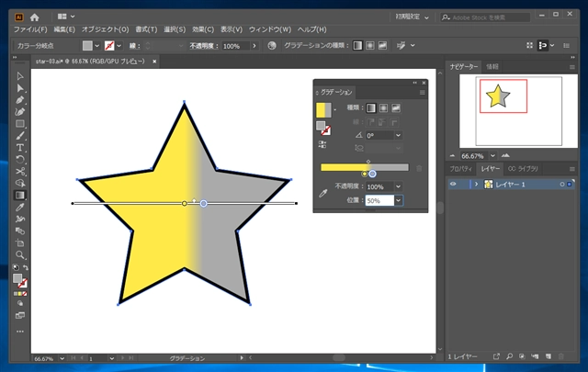The width and height of the screenshot is (588, 372).
Task: Select the Type tool
Action: (x=20, y=148)
